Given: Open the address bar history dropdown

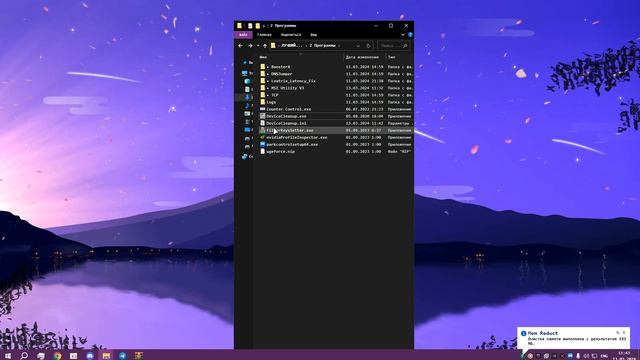Looking at the screenshot, I should [358, 46].
